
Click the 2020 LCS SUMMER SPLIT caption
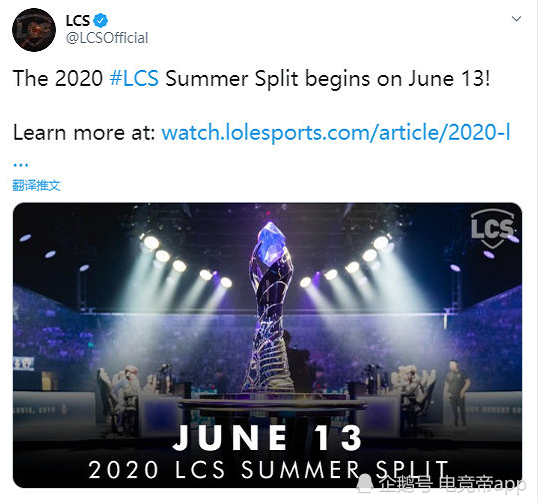tap(269, 470)
